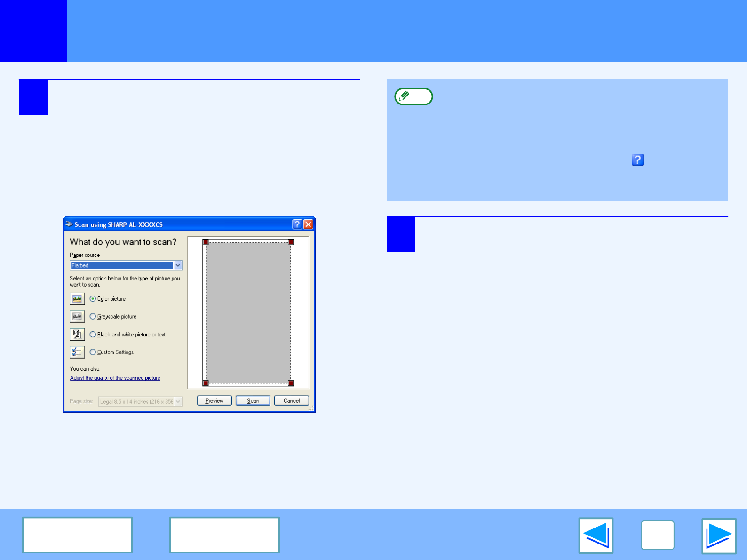Click top-left crop handle in preview
This screenshot has width=747, height=560.
coord(206,242)
